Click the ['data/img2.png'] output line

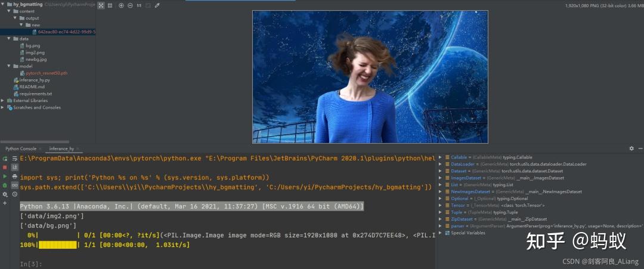tap(52, 216)
